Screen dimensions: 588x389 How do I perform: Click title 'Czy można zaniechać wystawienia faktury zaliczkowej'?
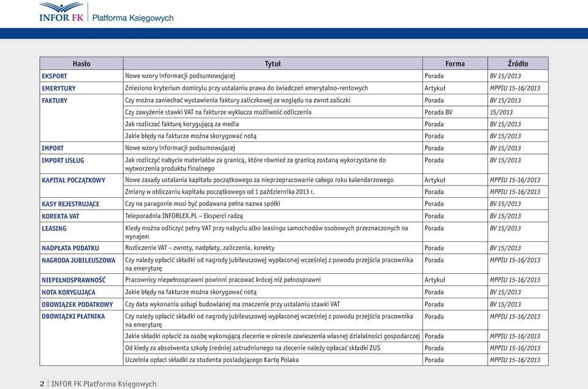(238, 100)
